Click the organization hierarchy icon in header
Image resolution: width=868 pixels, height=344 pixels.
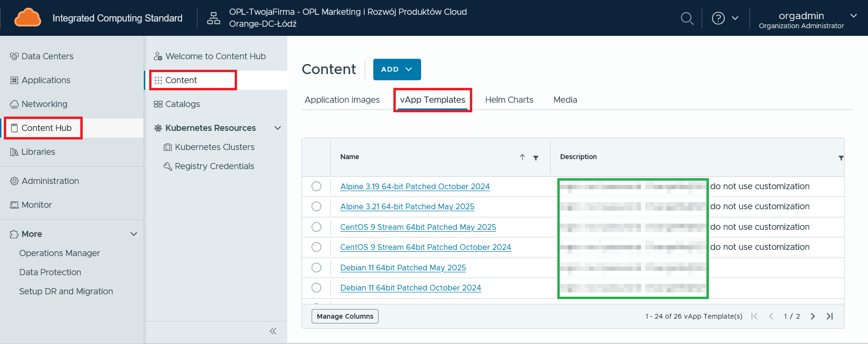(213, 18)
